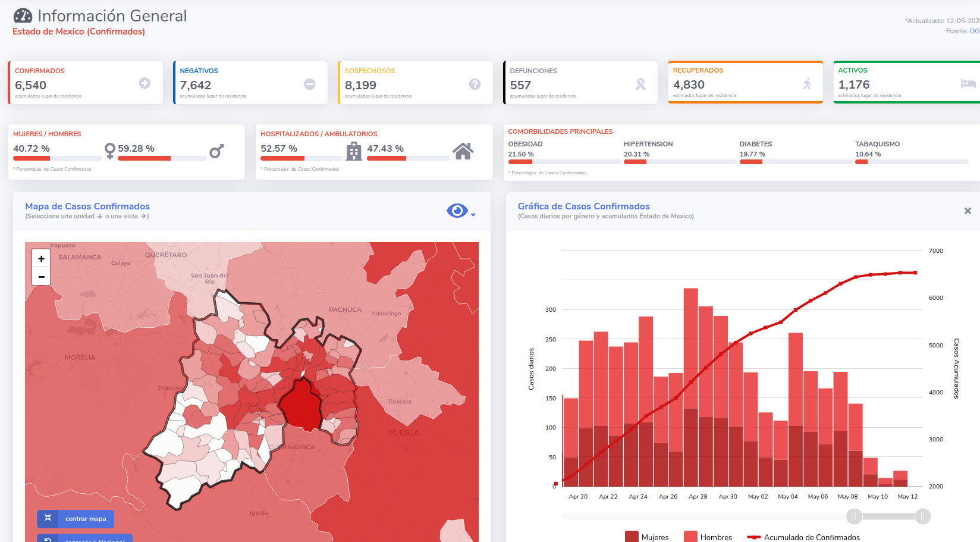Click the Obesidad percentage bar

coord(564,162)
